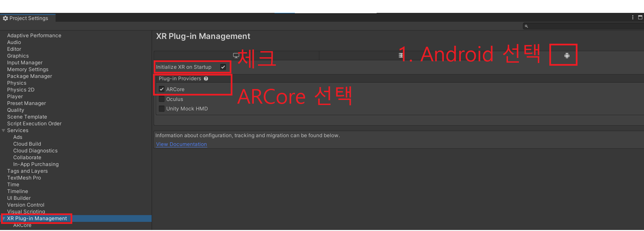Open Audio settings
The height and width of the screenshot is (231, 644).
(x=14, y=42)
